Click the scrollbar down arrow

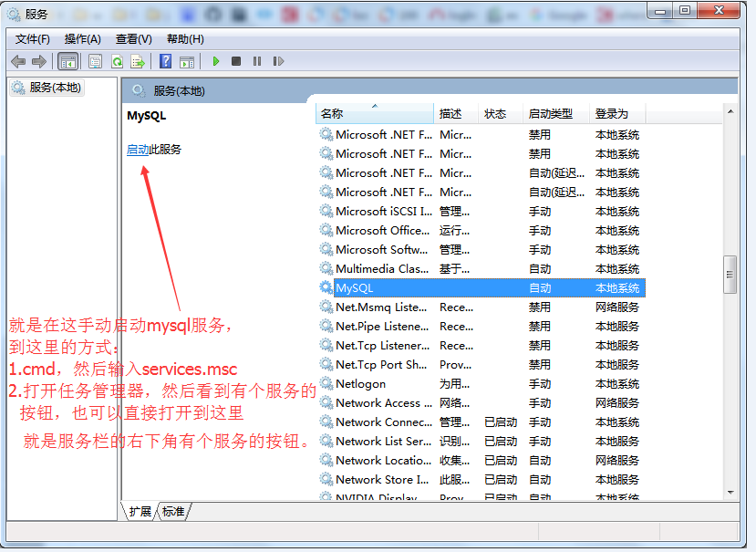[730, 493]
